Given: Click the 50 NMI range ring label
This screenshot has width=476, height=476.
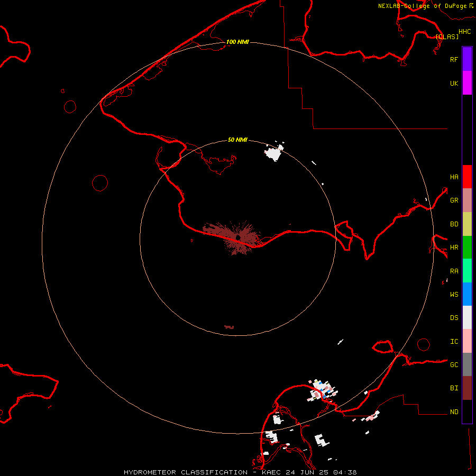Looking at the screenshot, I should [237, 140].
